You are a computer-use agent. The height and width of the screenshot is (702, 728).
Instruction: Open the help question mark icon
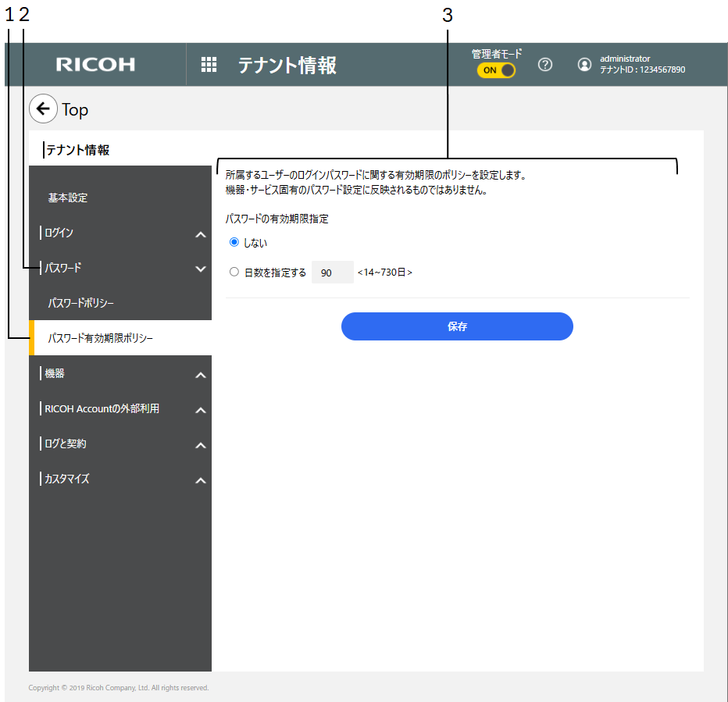point(545,65)
